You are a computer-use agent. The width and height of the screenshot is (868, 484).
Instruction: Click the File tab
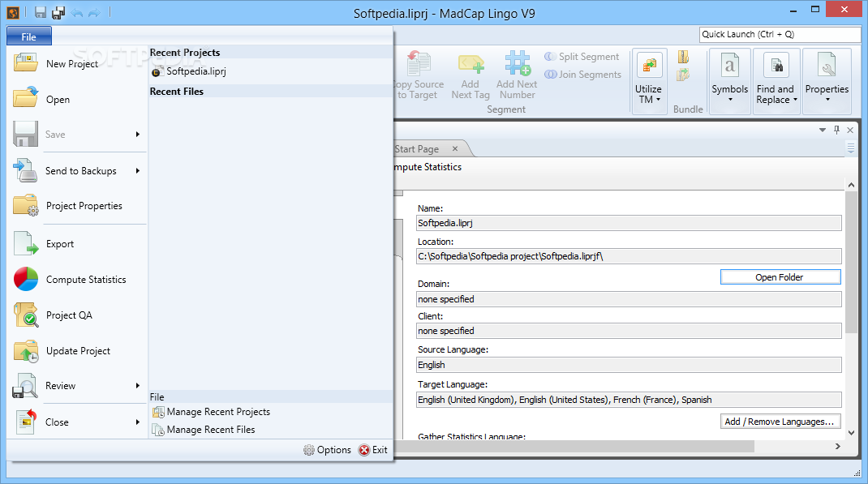28,36
